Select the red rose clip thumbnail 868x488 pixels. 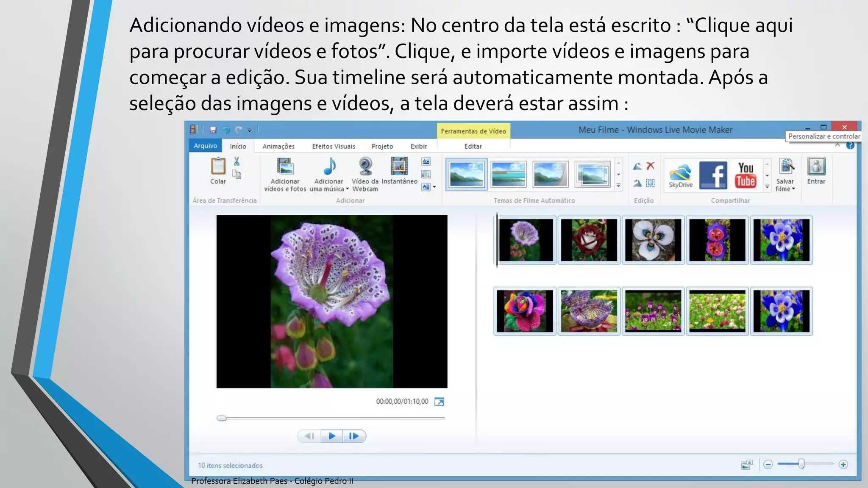[589, 240]
